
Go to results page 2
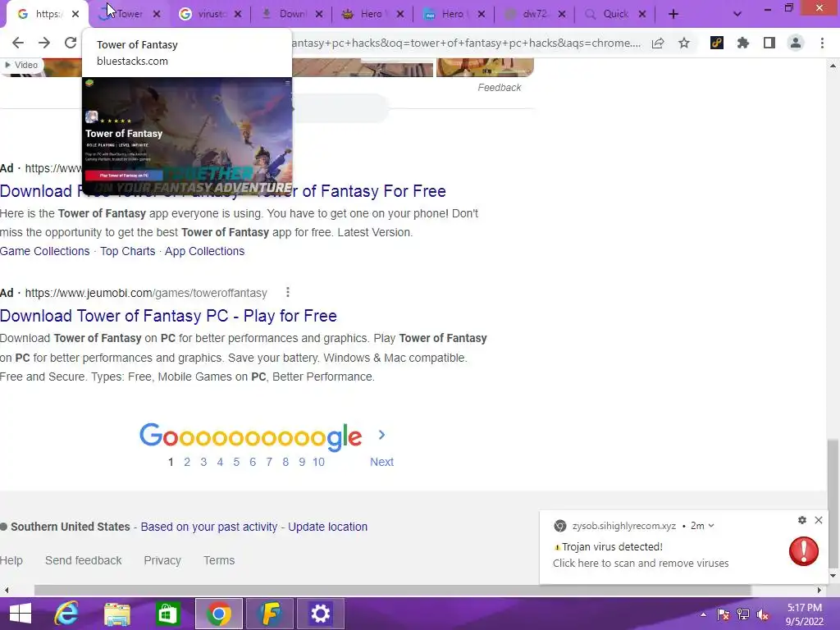coord(187,462)
